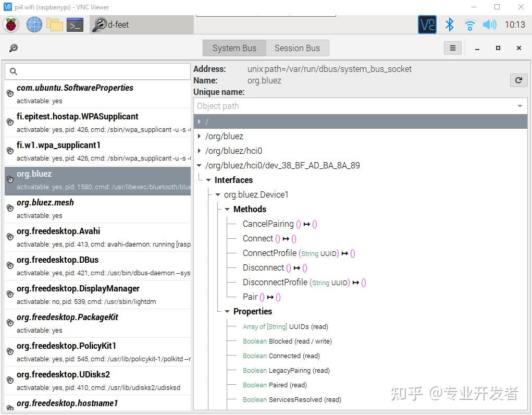This screenshot has width=532, height=415.
Task: Click the taskbar clock showing 10:13
Action: 515,25
